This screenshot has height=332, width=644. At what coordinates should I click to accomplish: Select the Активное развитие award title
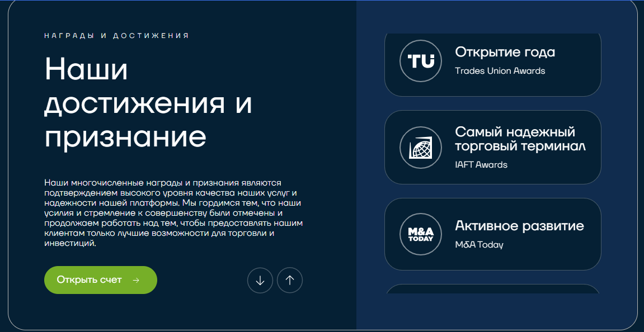[x=520, y=226]
